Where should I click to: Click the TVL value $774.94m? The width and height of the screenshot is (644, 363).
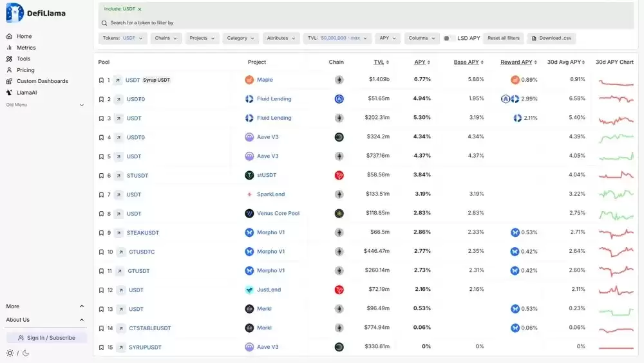(377, 327)
